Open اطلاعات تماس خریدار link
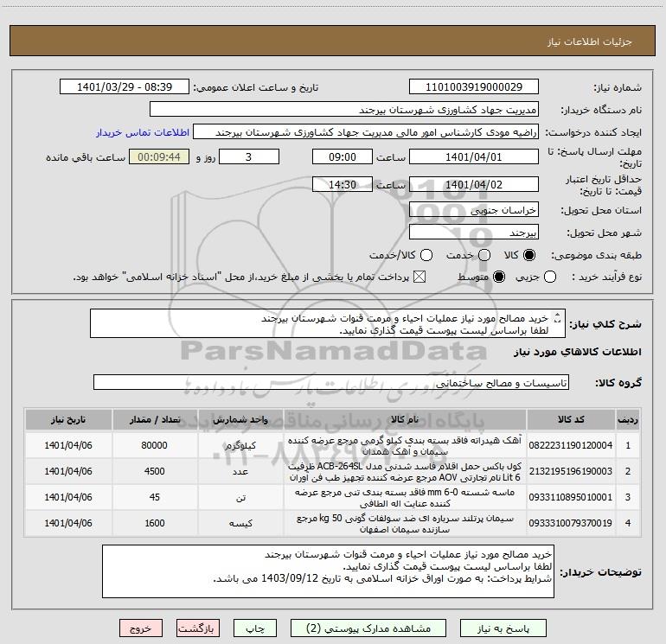The image size is (666, 644). tap(143, 132)
